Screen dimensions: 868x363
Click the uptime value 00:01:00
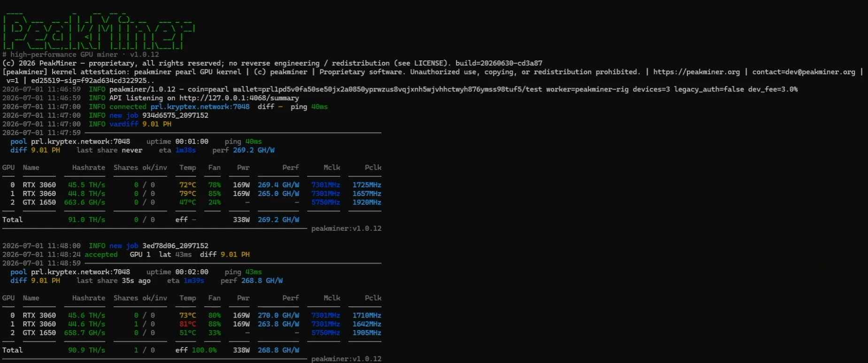click(x=192, y=142)
